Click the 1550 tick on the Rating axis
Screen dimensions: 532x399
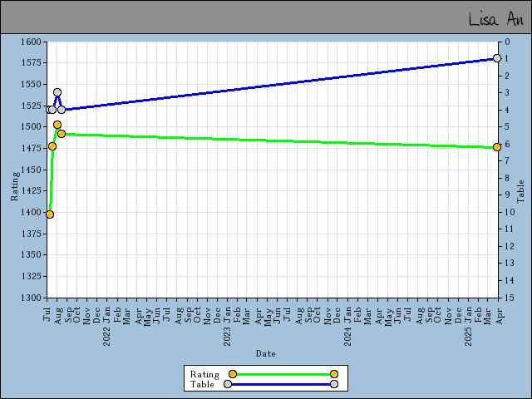click(x=31, y=84)
